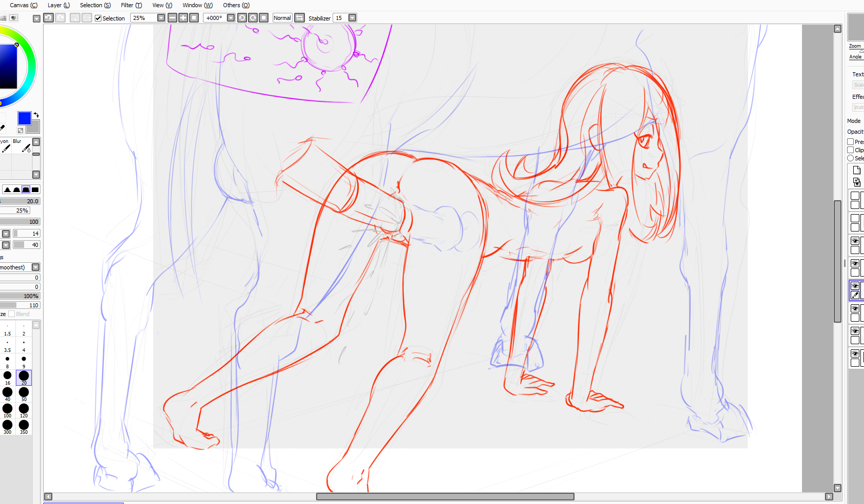
Task: Click the Redo arrow icon in toolbar
Action: click(60, 18)
